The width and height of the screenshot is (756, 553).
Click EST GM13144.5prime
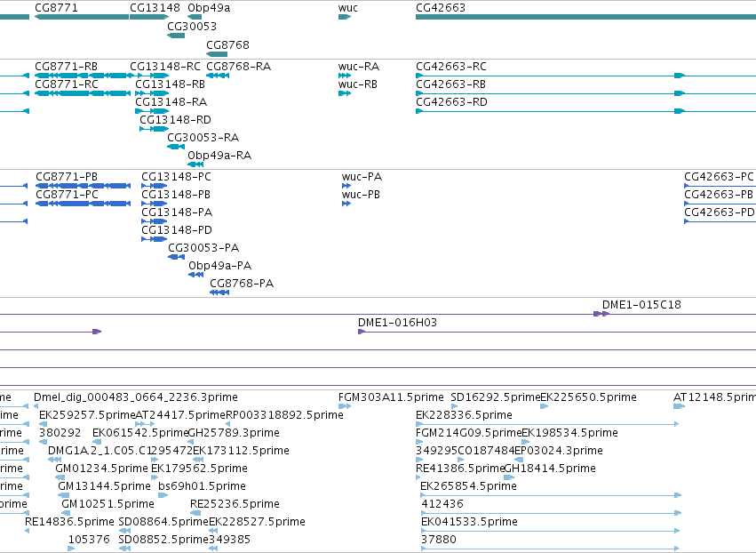click(x=104, y=486)
